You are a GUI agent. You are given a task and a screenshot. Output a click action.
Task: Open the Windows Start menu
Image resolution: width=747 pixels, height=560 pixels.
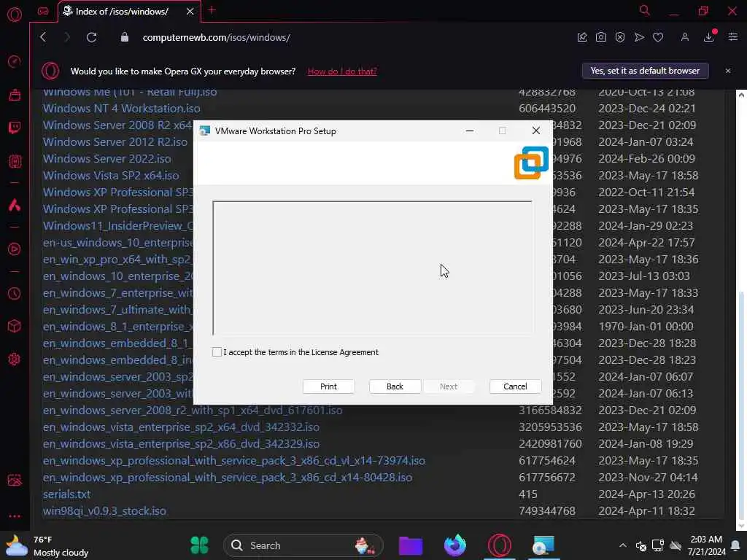tap(199, 545)
